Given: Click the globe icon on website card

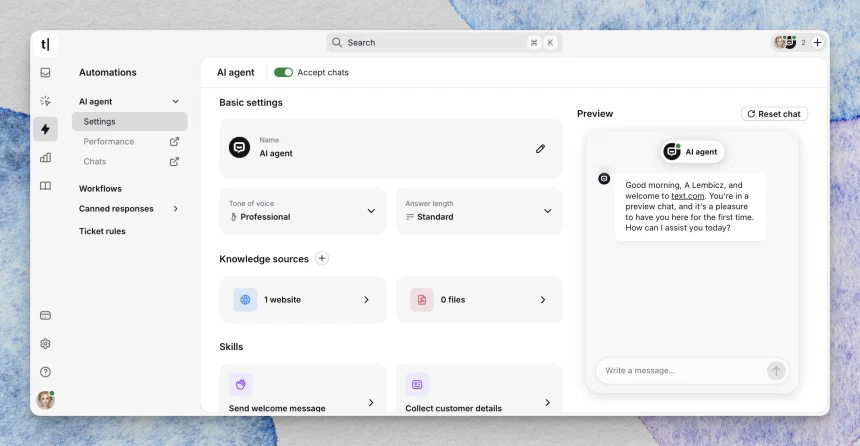Looking at the screenshot, I should click(245, 300).
